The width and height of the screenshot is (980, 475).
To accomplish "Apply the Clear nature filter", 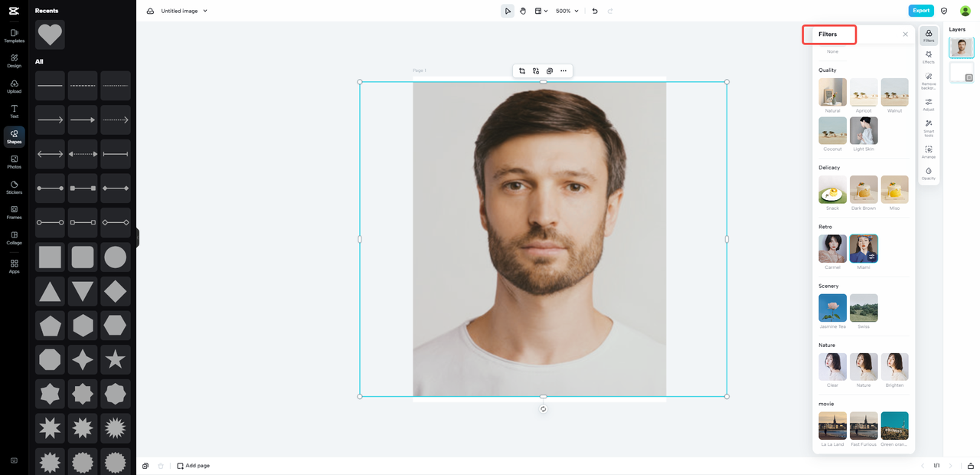I will click(832, 366).
